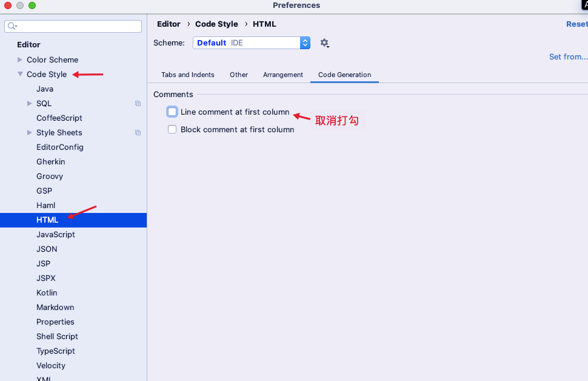Select Kotlin in the settings tree

click(x=47, y=293)
